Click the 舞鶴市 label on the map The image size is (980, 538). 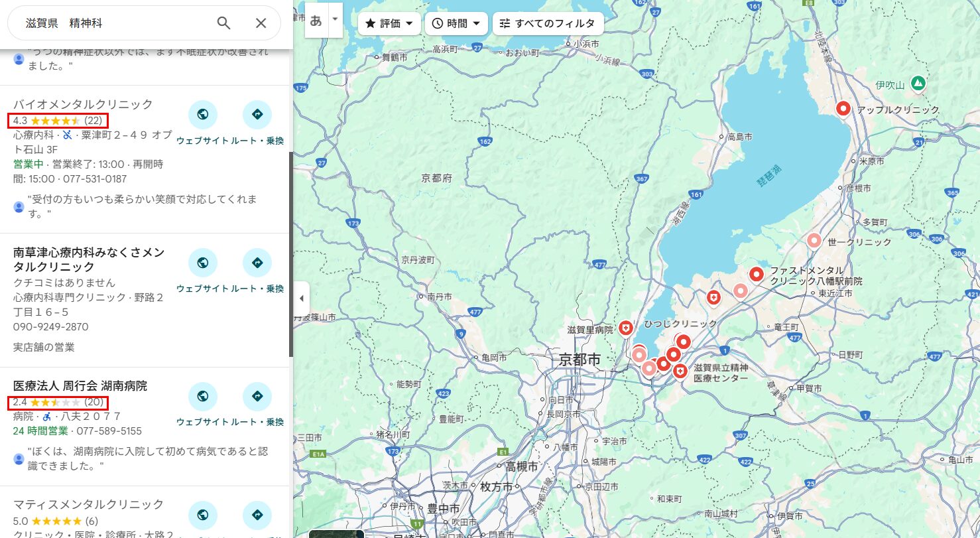coord(395,58)
